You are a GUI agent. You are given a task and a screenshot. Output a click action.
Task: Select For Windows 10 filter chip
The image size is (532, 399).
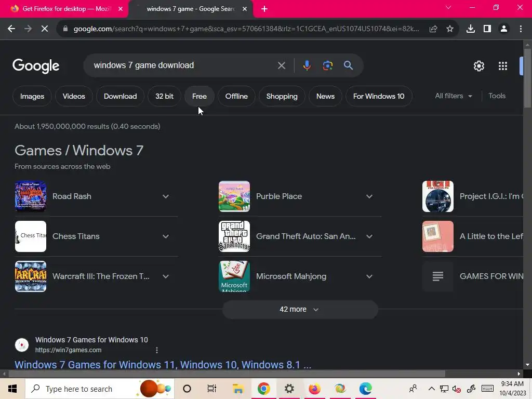point(379,96)
